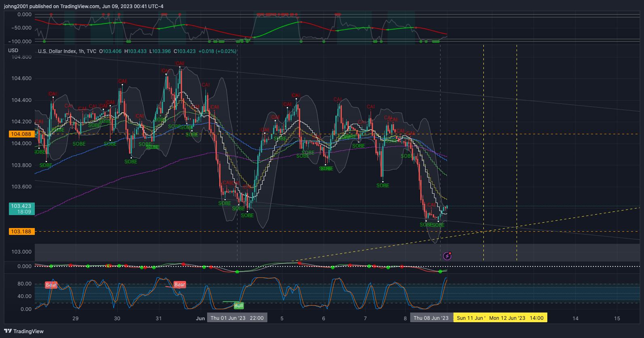644x338 pixels.
Task: Click the green Bull signal label
Action: (x=239, y=306)
